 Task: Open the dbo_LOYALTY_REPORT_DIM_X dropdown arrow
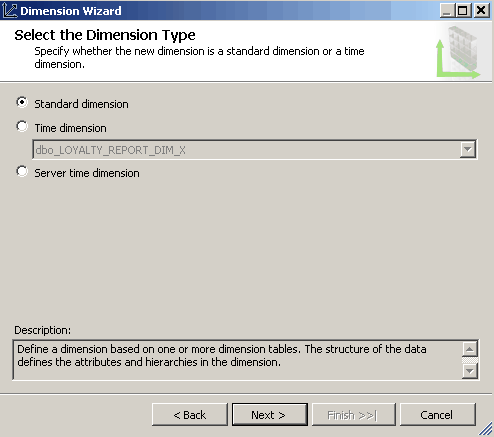468,149
